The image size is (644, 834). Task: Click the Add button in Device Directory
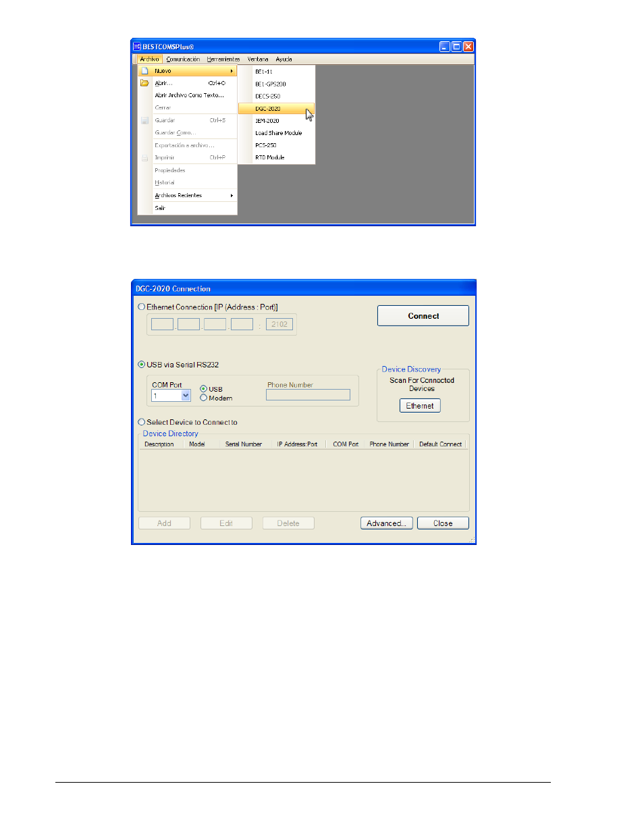click(164, 523)
